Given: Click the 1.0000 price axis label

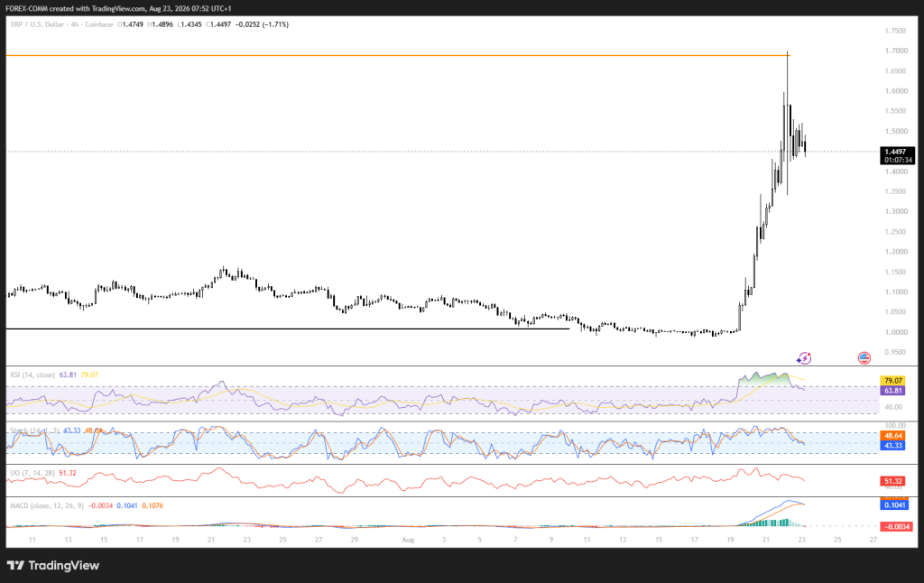Looking at the screenshot, I should (x=895, y=332).
